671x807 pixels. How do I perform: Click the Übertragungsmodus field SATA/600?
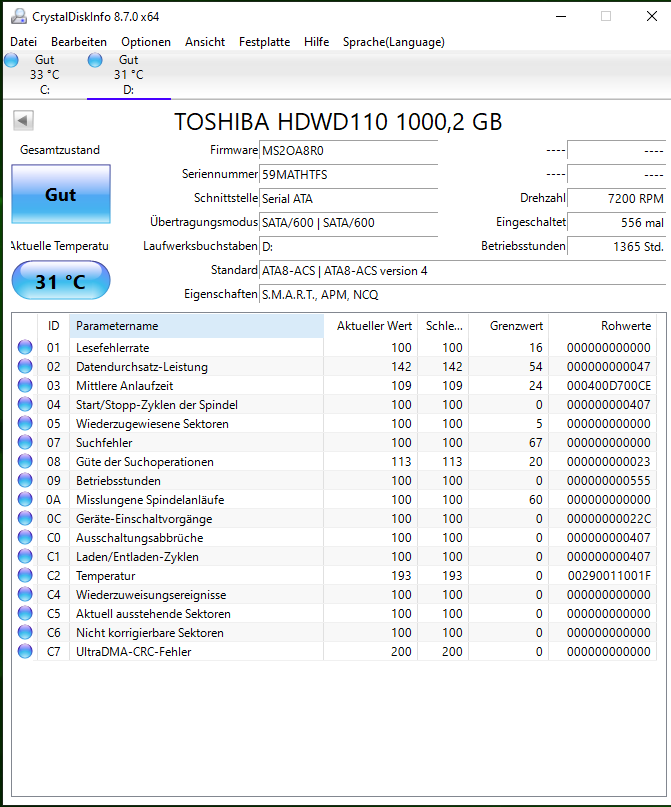348,223
